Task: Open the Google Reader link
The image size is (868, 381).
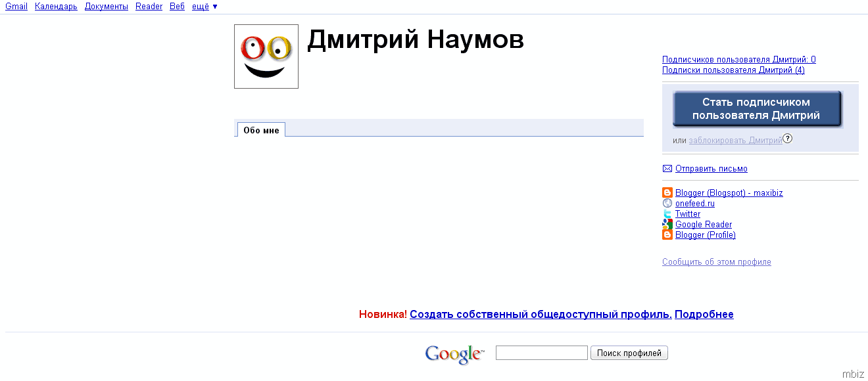Action: pos(704,225)
